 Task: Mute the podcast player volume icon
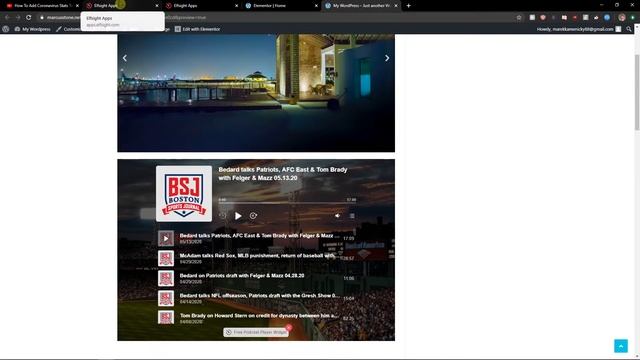click(337, 216)
